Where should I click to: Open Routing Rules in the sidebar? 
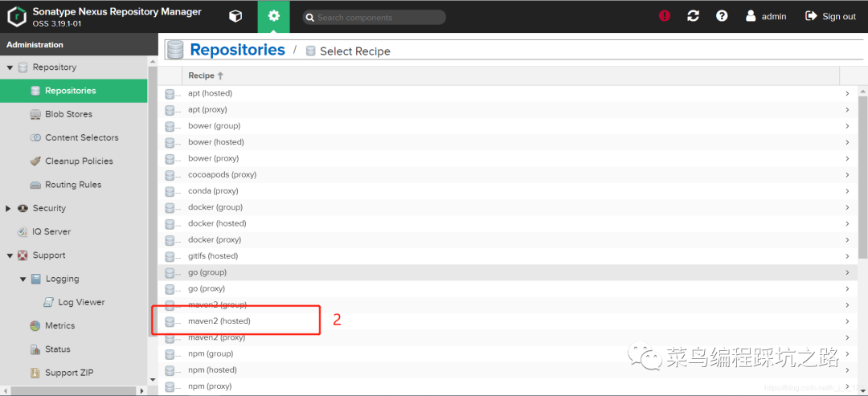click(x=74, y=185)
